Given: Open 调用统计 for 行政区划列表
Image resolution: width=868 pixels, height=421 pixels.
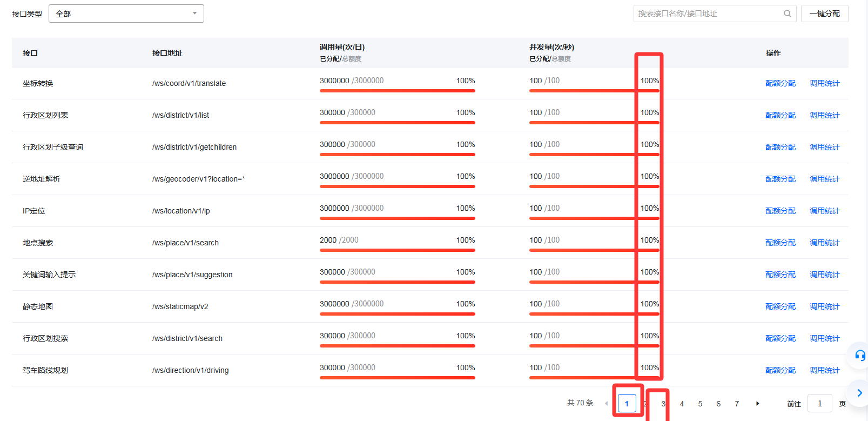Looking at the screenshot, I should click(824, 115).
